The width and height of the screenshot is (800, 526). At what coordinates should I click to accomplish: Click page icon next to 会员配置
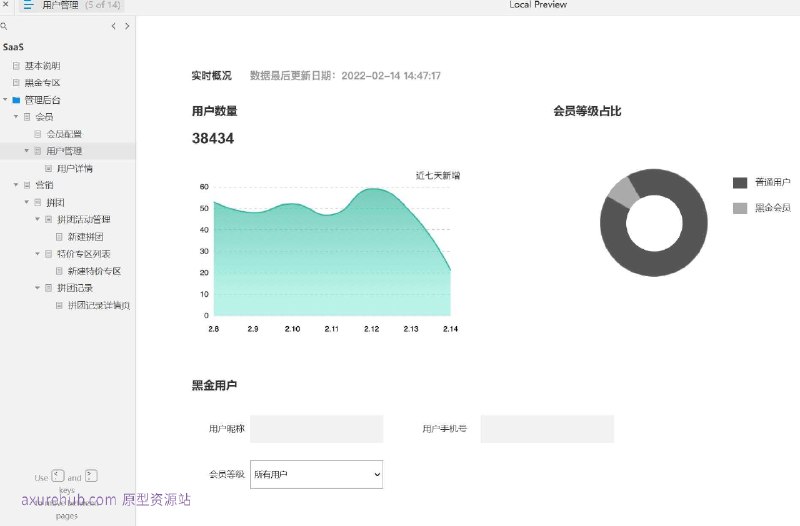click(38, 134)
